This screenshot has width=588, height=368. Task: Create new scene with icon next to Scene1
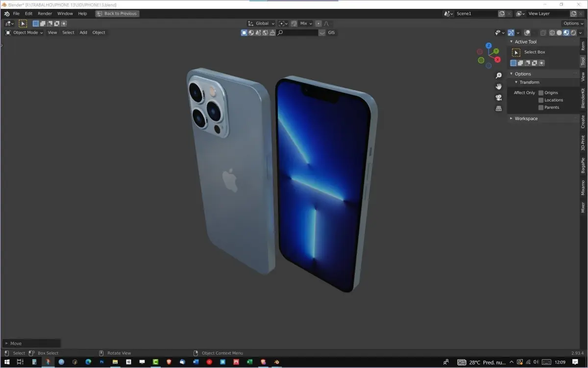pyautogui.click(x=502, y=14)
